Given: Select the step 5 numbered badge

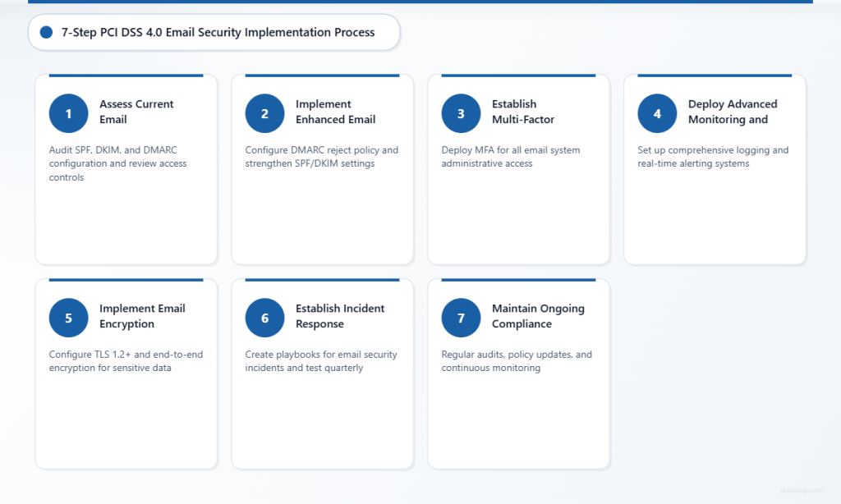Looking at the screenshot, I should 68,318.
